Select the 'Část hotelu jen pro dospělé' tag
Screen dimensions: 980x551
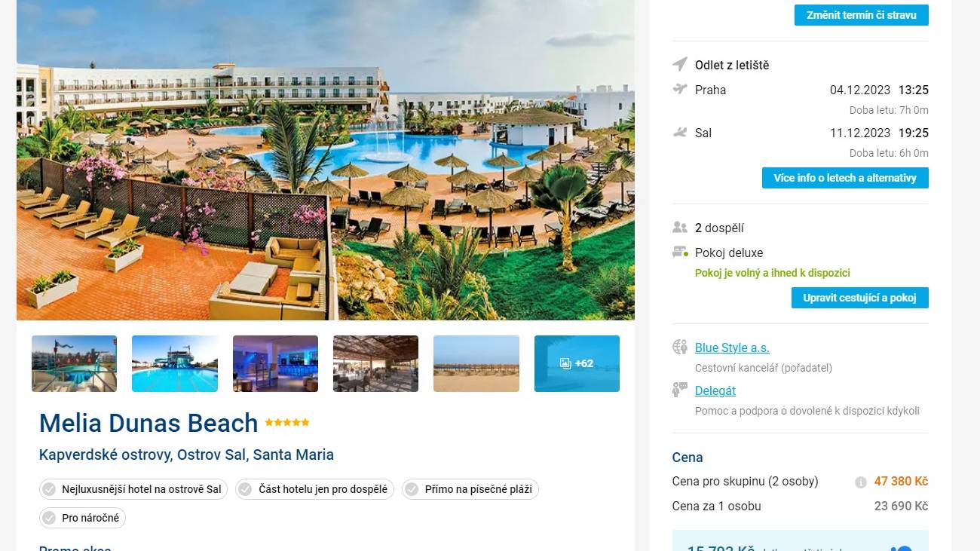pos(314,489)
